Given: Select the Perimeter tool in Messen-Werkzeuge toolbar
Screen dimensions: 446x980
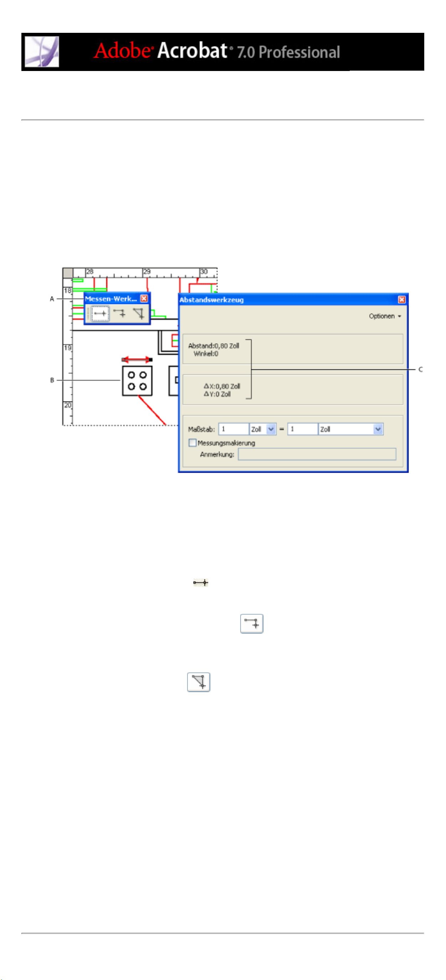Looking at the screenshot, I should point(119,314).
